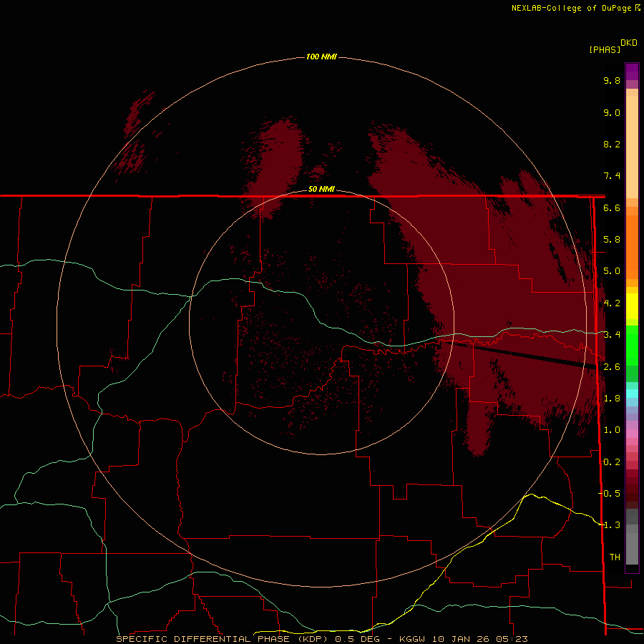Click the 5.0 scale value
Screen dimensions: 644x644
coord(612,271)
